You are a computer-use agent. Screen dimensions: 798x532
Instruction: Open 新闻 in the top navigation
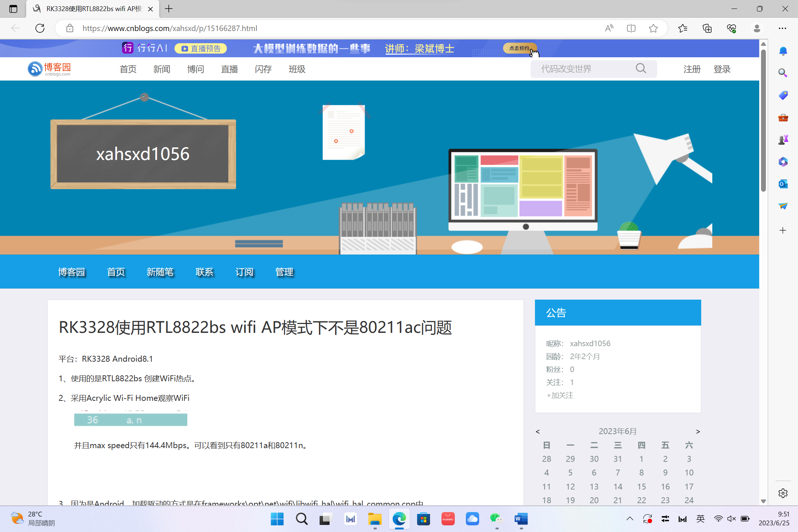click(162, 69)
